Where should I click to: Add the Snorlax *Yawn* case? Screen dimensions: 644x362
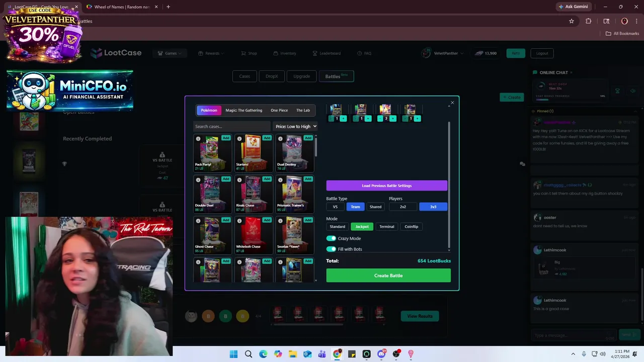click(308, 220)
